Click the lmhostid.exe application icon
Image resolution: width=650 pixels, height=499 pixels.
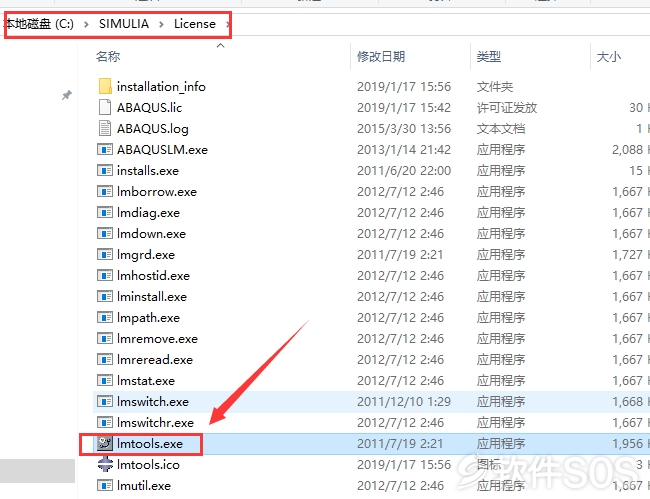pos(105,276)
